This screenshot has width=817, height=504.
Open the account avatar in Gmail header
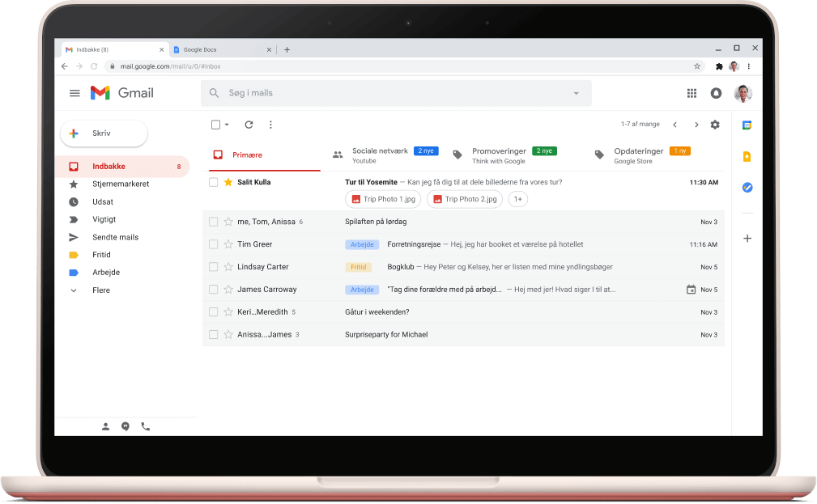click(743, 93)
